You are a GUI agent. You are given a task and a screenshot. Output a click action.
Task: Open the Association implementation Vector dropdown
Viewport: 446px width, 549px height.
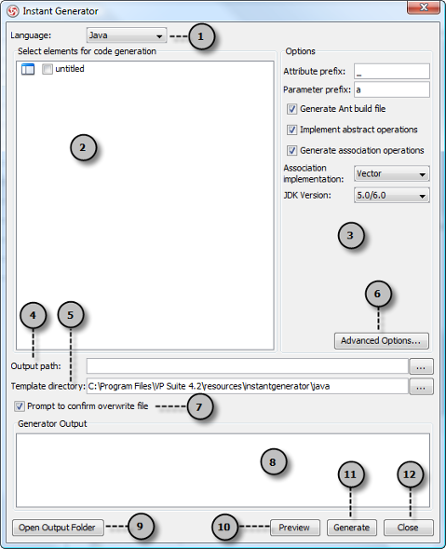(392, 174)
